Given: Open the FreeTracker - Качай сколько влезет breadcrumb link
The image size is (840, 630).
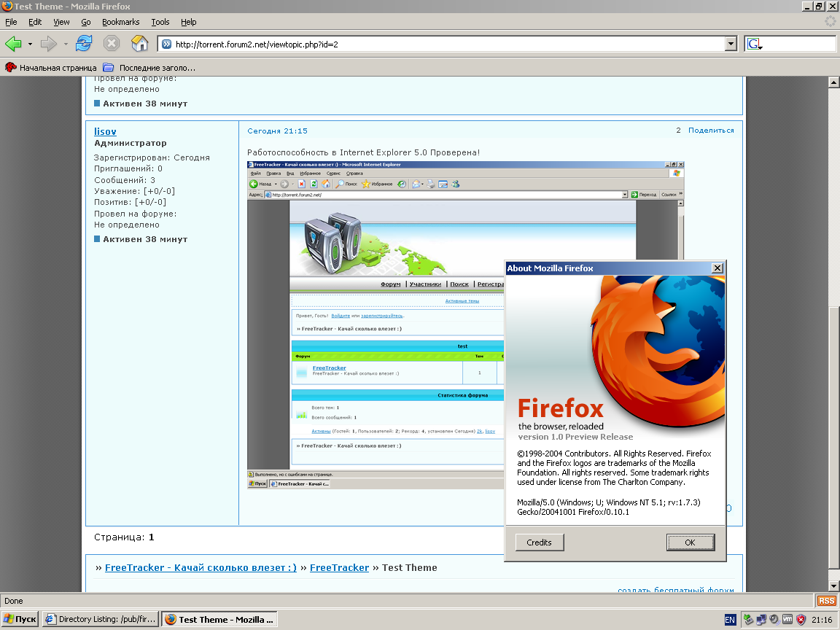Looking at the screenshot, I should pos(201,568).
